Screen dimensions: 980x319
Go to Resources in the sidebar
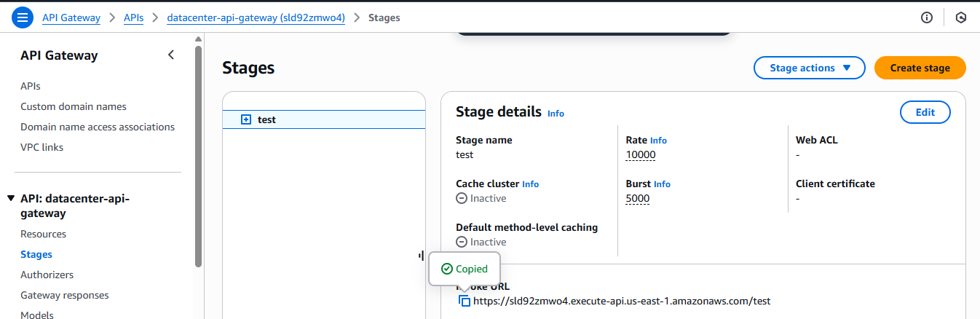pos(43,234)
